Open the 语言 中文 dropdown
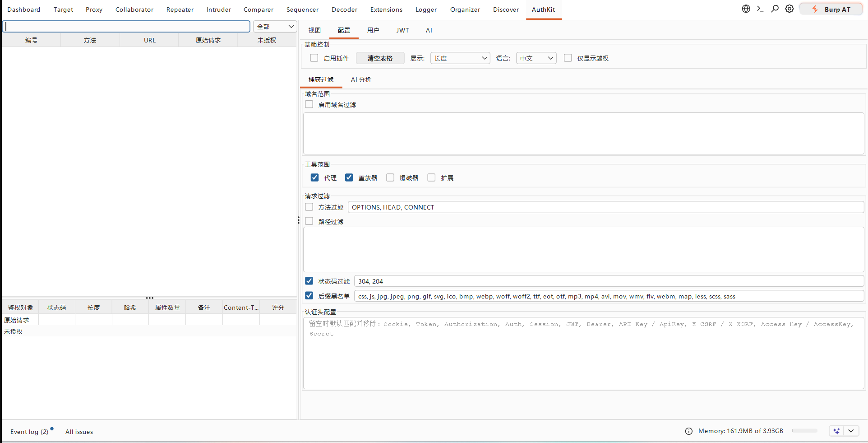This screenshot has width=868, height=443. tap(536, 58)
